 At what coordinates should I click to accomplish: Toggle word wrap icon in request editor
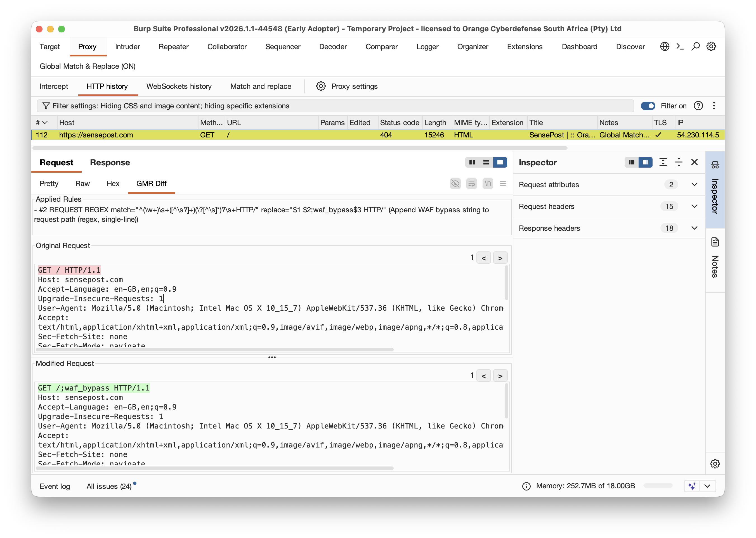click(x=471, y=183)
